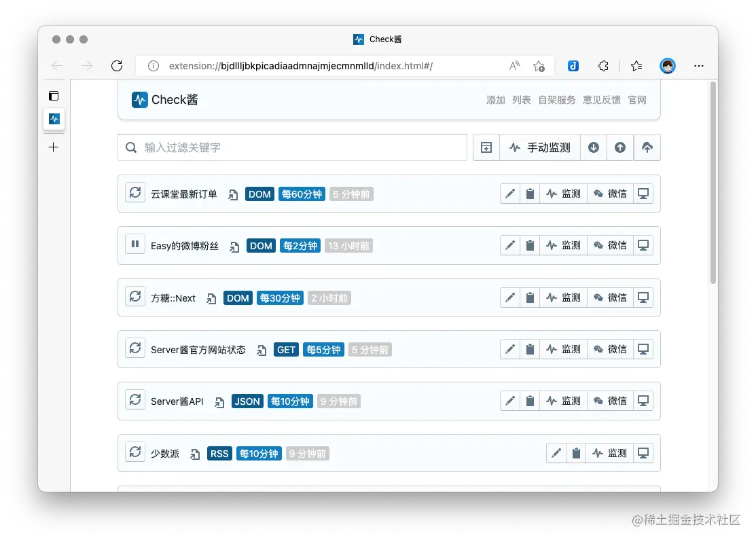Click 微信 button for Server酱官方网站状态
Image resolution: width=756 pixels, height=542 pixels.
(610, 349)
